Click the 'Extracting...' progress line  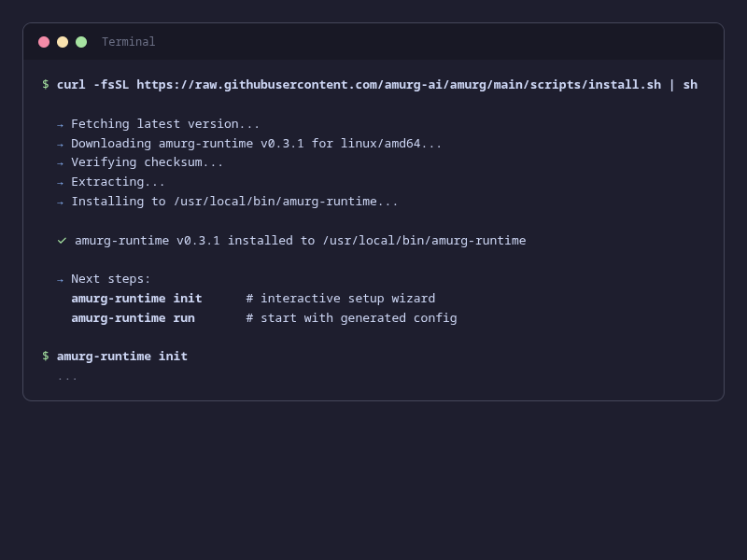click(x=119, y=181)
